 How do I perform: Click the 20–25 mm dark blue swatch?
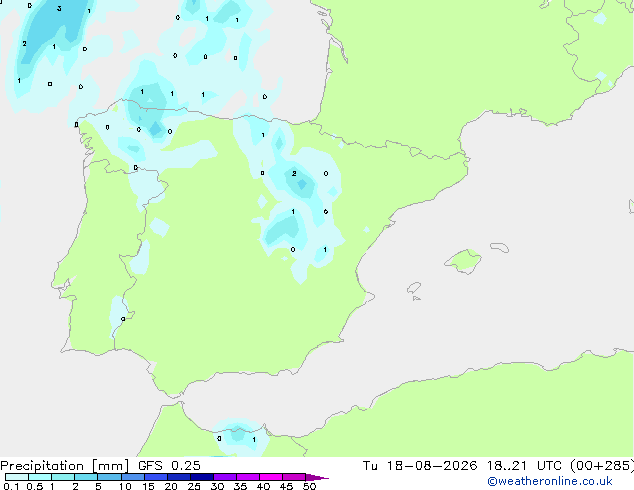point(179,477)
